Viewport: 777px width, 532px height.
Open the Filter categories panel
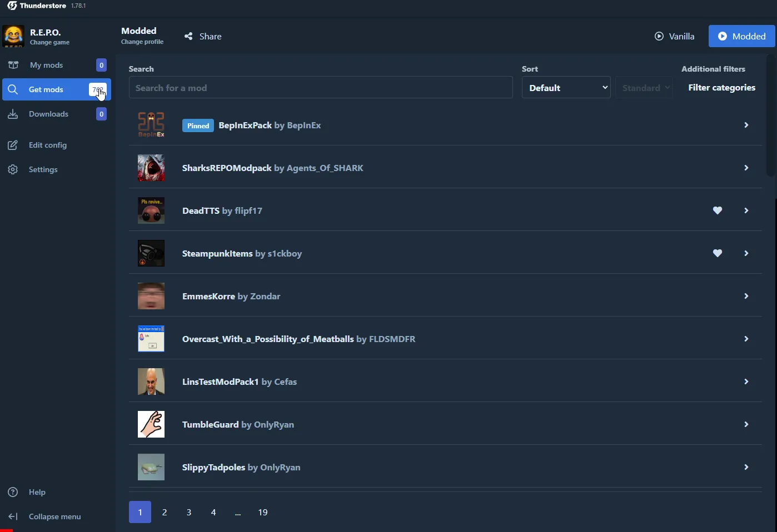(x=721, y=87)
